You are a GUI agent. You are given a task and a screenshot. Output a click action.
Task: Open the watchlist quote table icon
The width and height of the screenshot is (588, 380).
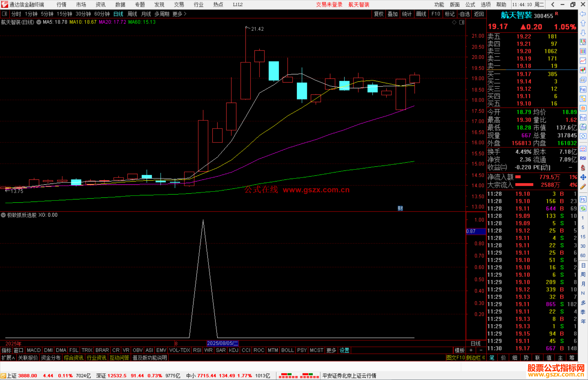point(583,42)
